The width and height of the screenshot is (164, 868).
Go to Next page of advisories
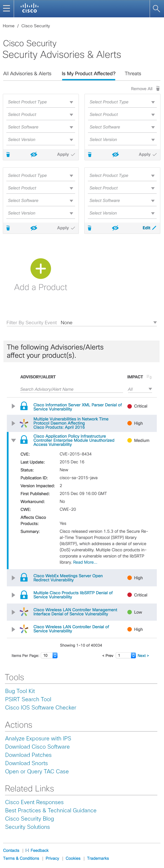[x=143, y=655]
